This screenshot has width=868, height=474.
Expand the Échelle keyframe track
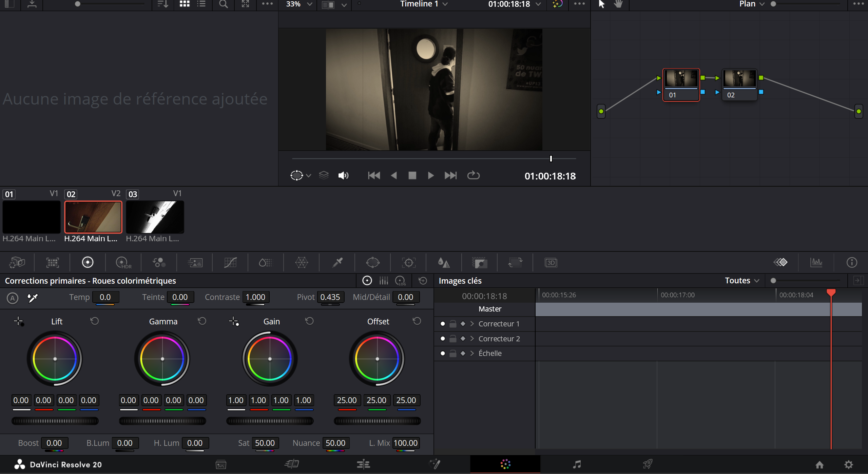pyautogui.click(x=472, y=353)
